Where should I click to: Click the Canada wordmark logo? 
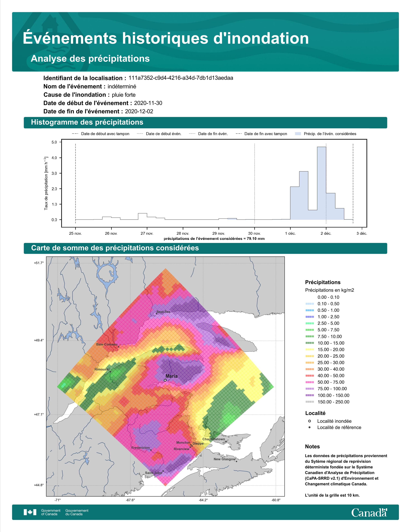pyautogui.click(x=369, y=512)
